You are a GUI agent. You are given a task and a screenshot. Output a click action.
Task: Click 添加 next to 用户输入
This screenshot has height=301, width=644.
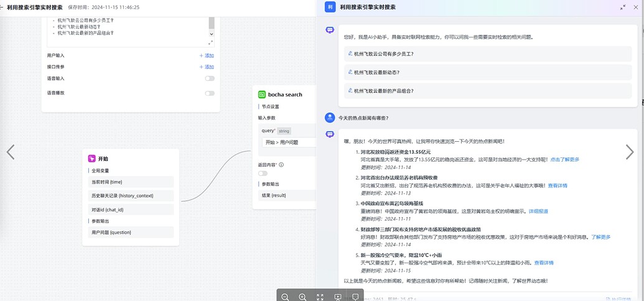pyautogui.click(x=207, y=55)
